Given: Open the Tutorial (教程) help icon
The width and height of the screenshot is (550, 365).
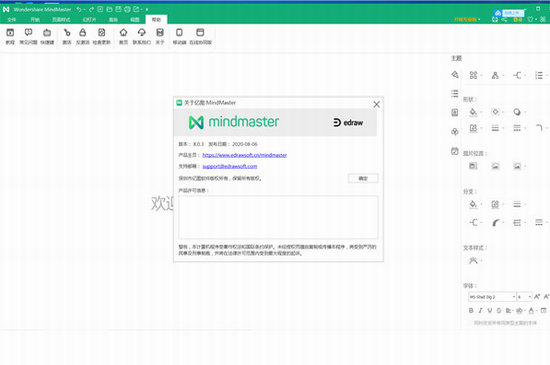Looking at the screenshot, I should 10,36.
